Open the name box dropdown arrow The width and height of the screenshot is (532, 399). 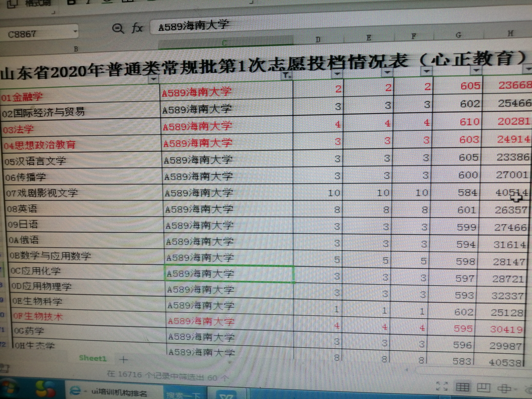75,31
